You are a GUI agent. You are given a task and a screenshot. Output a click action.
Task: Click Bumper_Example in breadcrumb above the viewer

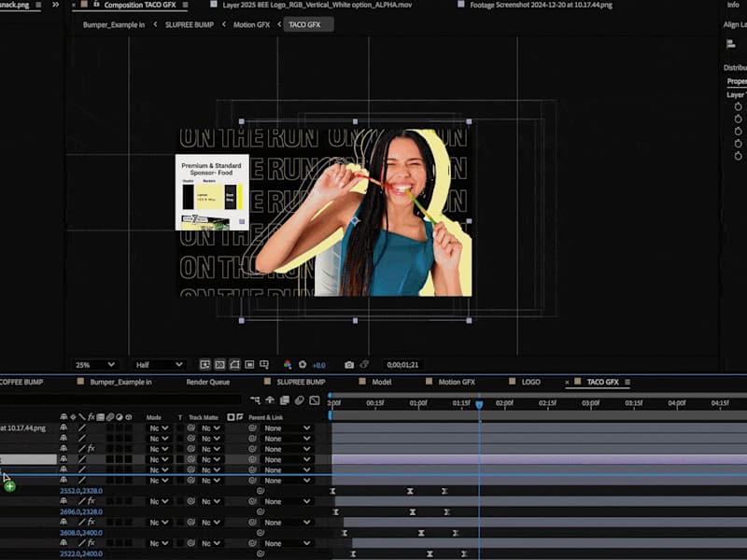point(113,25)
